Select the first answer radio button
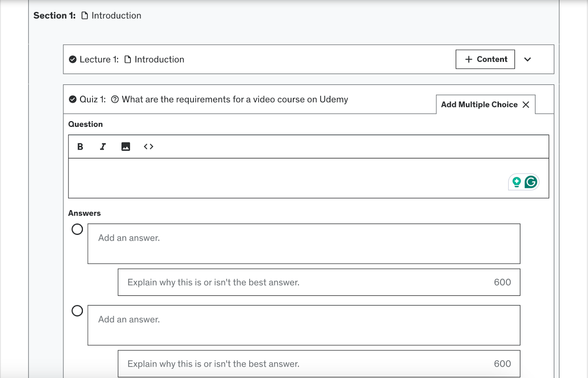 click(x=78, y=230)
